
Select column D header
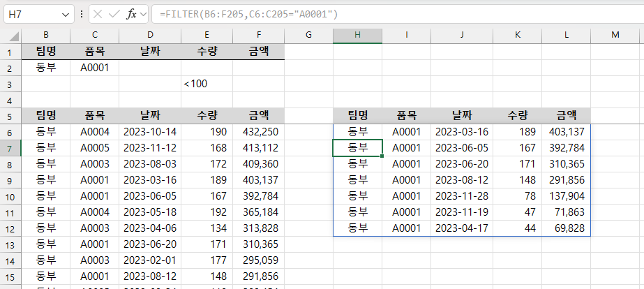point(150,35)
